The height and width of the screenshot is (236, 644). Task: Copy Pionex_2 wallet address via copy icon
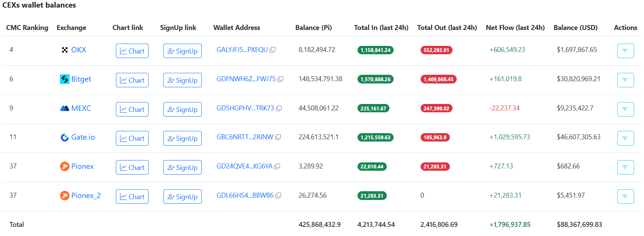pos(278,196)
